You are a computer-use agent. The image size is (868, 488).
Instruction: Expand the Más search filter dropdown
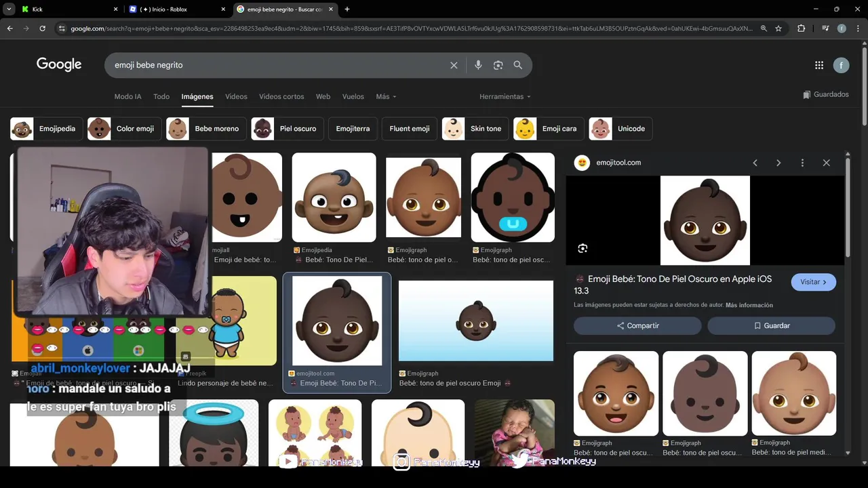point(386,96)
